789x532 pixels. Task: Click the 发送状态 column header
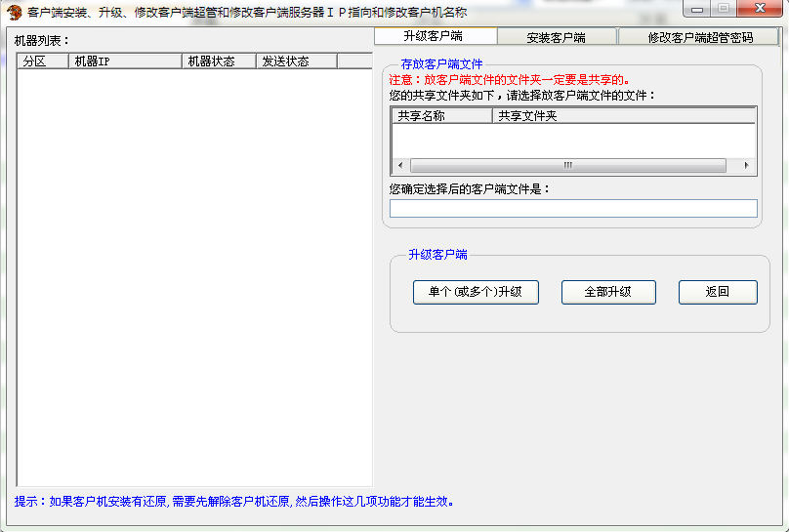tap(297, 61)
